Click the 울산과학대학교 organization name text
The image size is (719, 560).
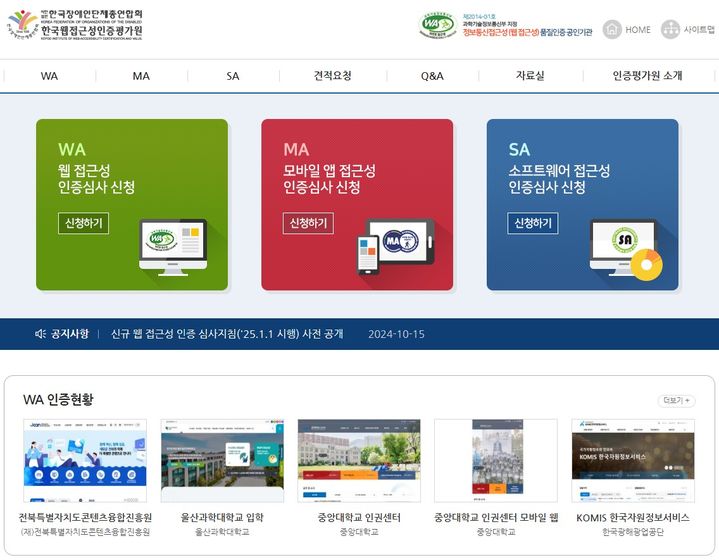tap(222, 532)
